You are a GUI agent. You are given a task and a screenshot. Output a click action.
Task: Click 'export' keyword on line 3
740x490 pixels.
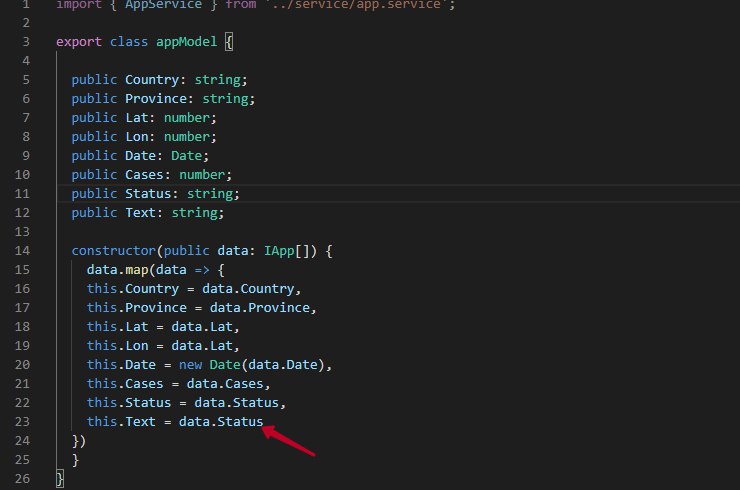pyautogui.click(x=79, y=42)
